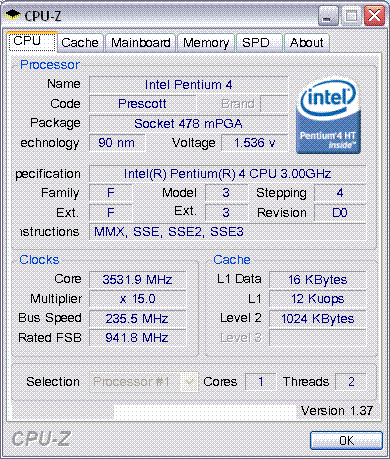Image resolution: width=390 pixels, height=459 pixels.
Task: Open the Memory tab
Action: point(206,43)
